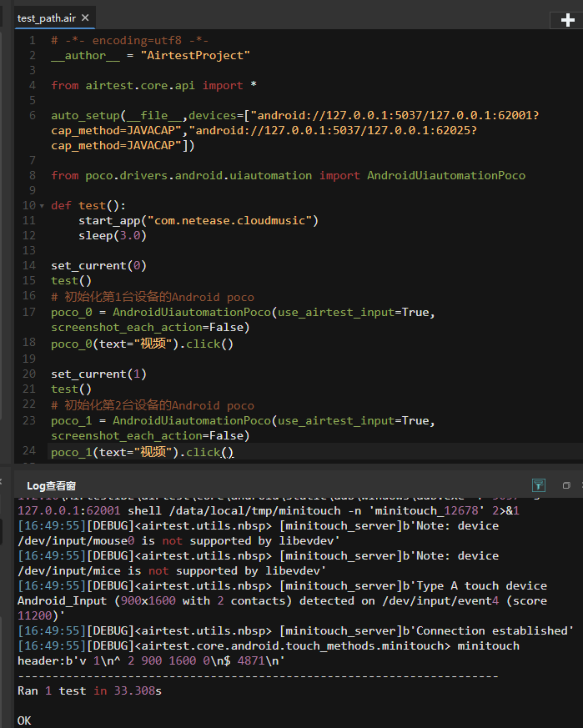Click 'Ran 1 test in 33.308s' log line
This screenshot has width=583, height=728.
click(89, 690)
